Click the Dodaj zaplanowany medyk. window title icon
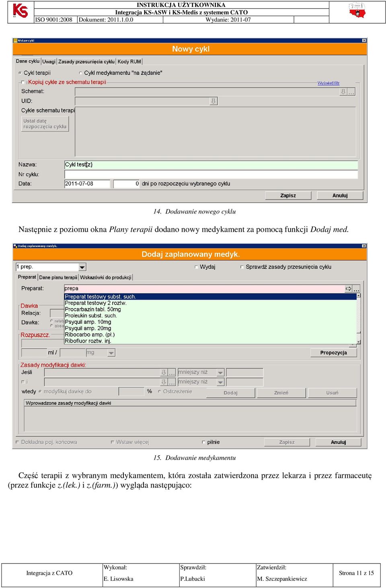 (15, 246)
